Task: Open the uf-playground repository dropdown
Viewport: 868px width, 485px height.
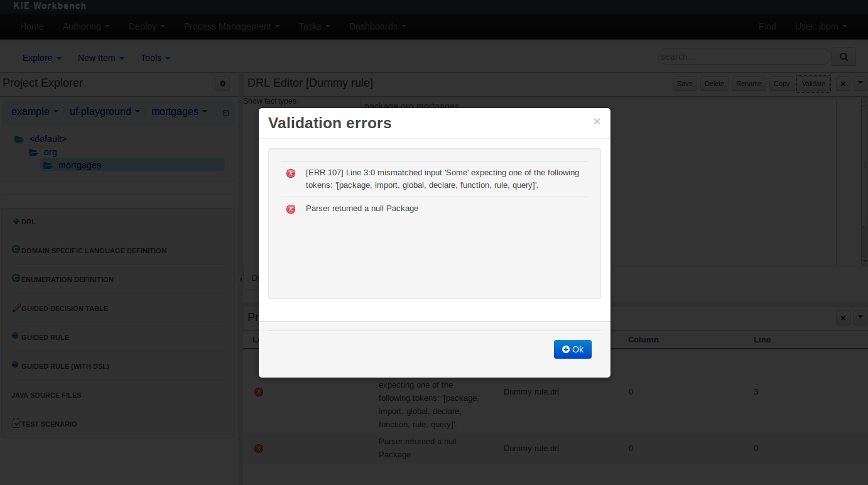Action: (104, 111)
